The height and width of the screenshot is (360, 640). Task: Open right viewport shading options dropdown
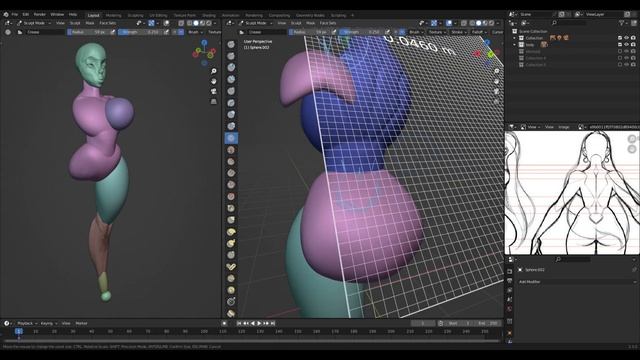[498, 23]
